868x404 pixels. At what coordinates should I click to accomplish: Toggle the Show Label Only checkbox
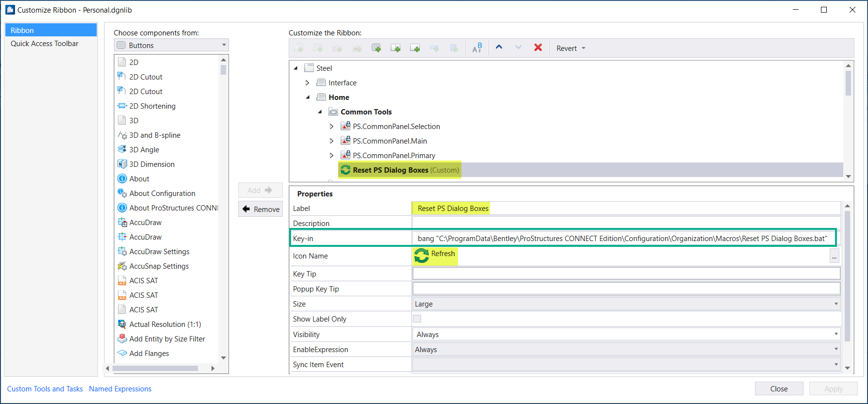(x=417, y=319)
